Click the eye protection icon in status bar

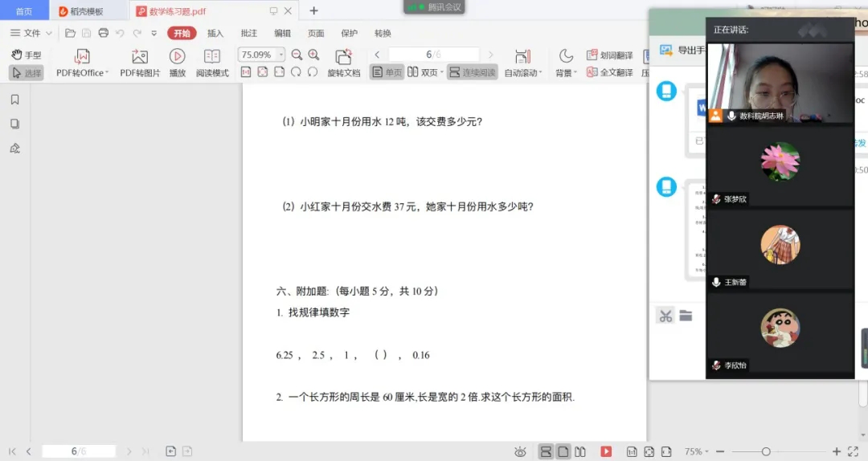[x=520, y=451]
